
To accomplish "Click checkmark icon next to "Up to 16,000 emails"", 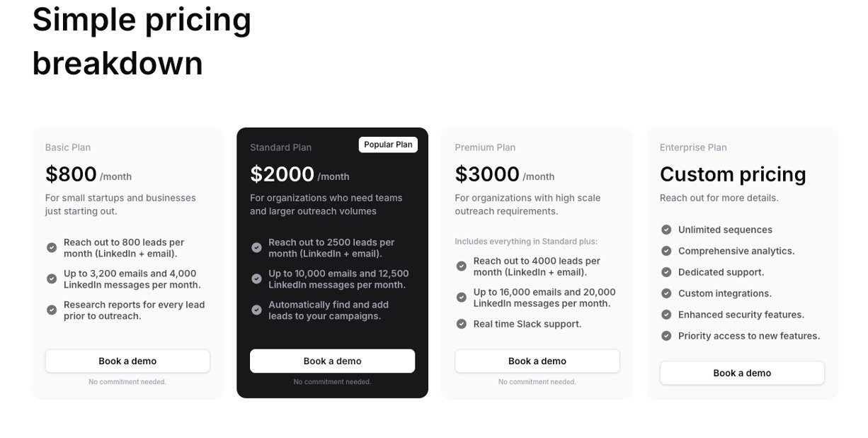I will click(461, 297).
